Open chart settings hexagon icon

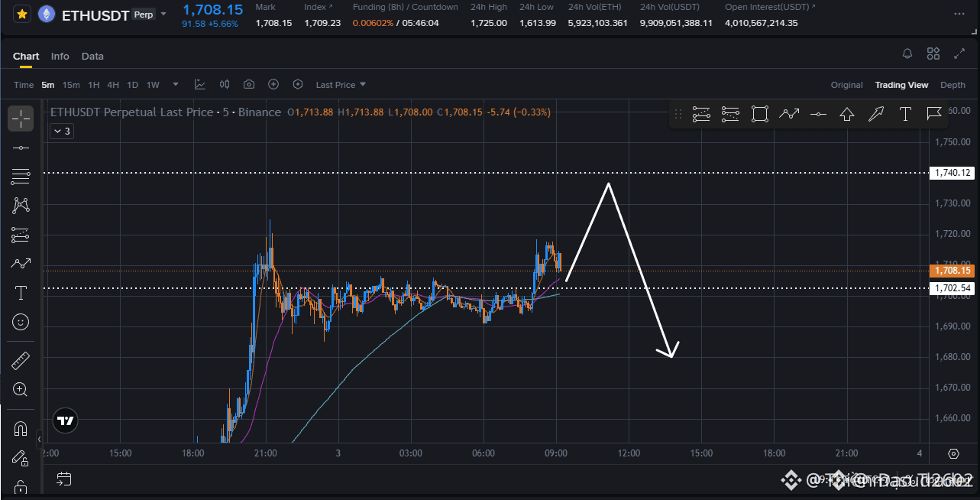[298, 85]
